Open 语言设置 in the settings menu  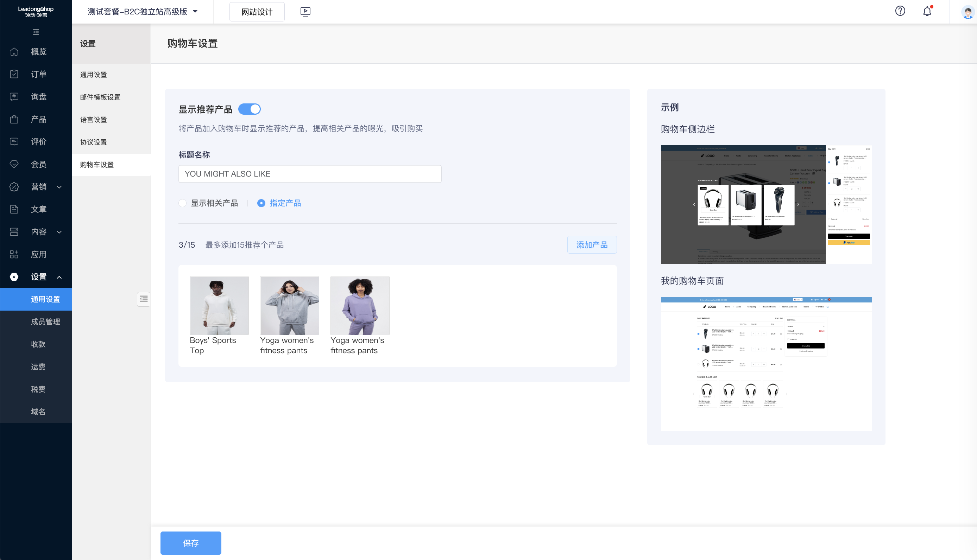(x=94, y=119)
